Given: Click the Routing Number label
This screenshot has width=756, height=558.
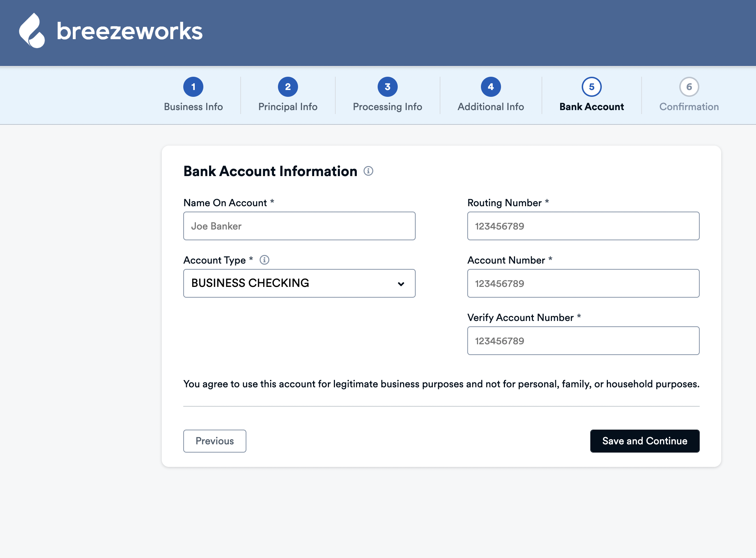Looking at the screenshot, I should (x=508, y=203).
